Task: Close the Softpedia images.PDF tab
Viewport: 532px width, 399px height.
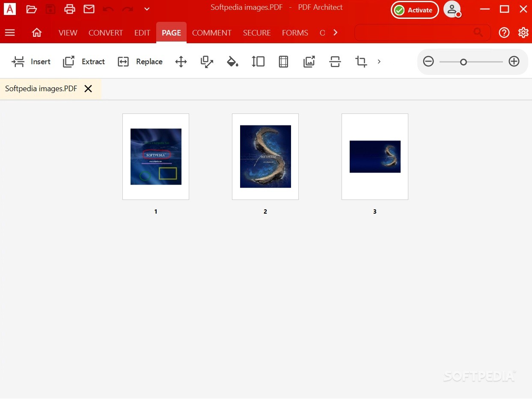Action: click(x=88, y=89)
